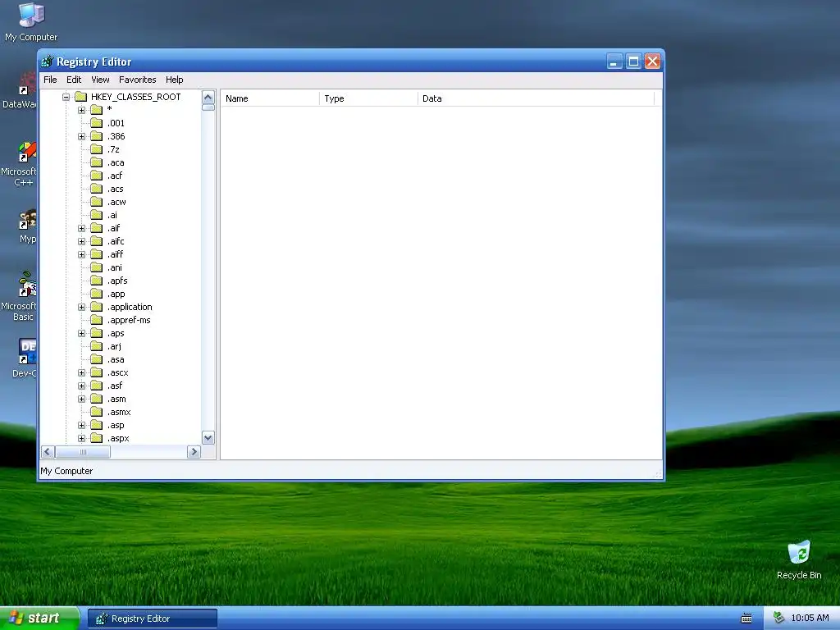Screen dimensions: 840x630
Task: Open the Edit menu
Action: tap(73, 80)
